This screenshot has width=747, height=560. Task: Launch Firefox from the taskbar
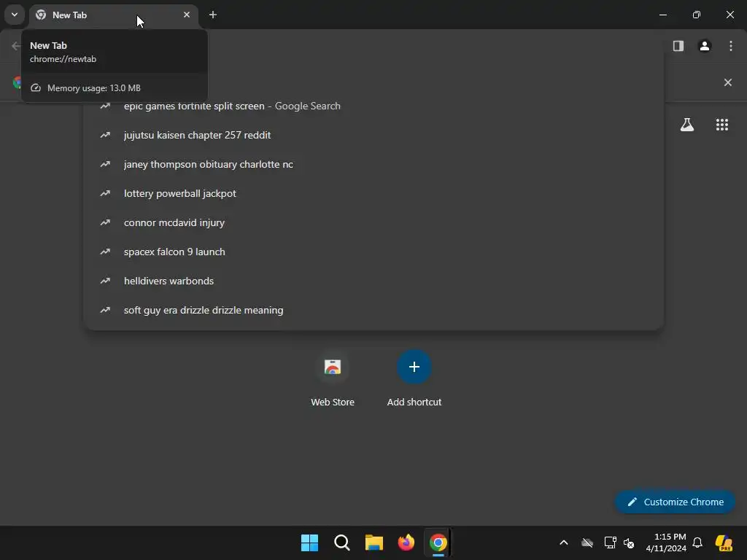click(x=406, y=542)
